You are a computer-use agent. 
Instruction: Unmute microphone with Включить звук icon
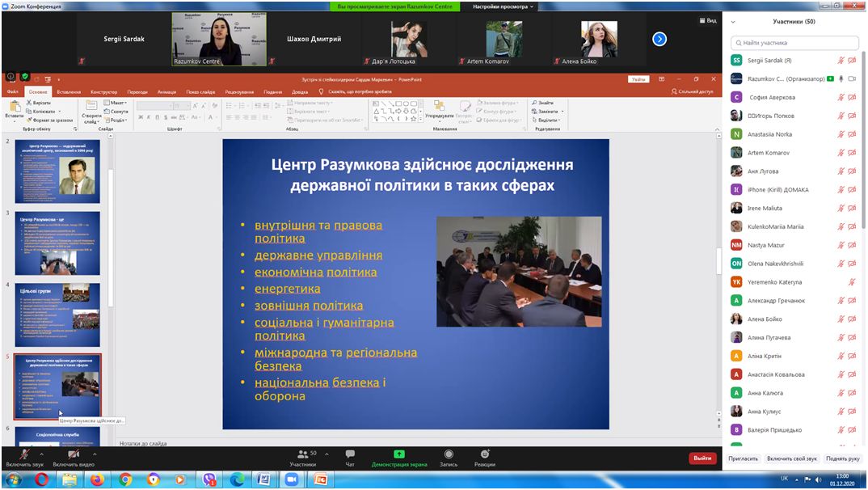point(24,454)
